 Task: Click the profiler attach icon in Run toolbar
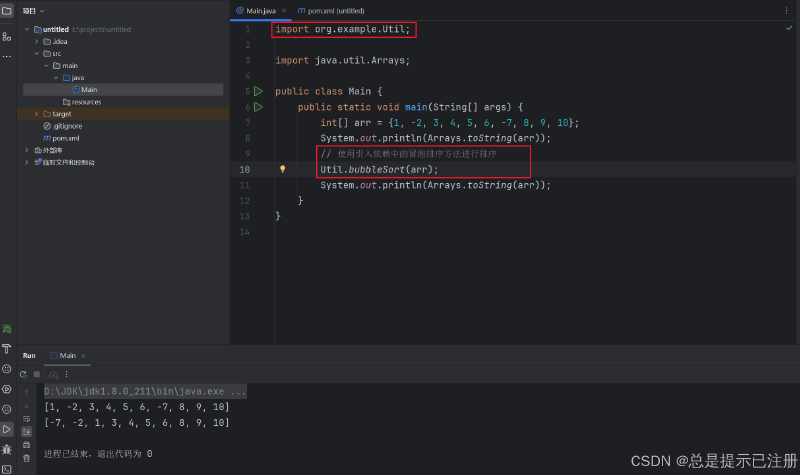pos(53,374)
